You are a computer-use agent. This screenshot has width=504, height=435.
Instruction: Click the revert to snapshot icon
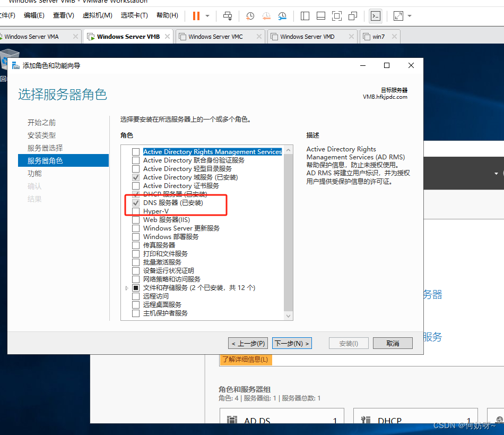266,16
